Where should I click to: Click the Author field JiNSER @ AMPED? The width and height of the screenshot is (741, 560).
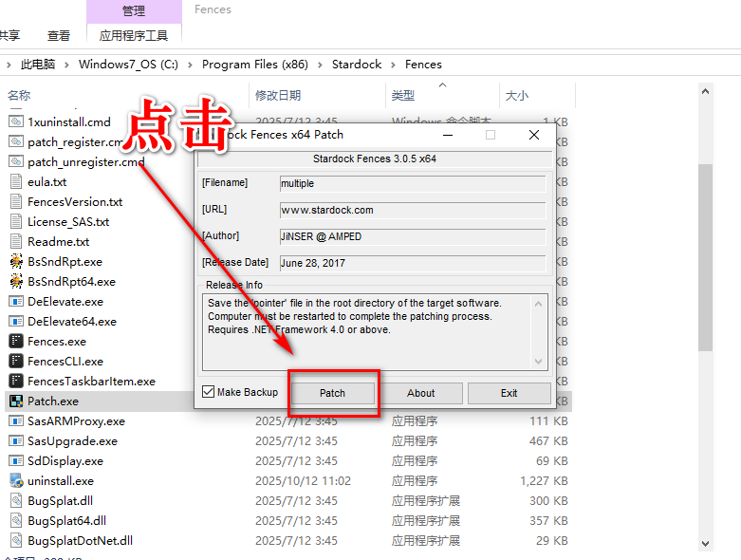click(x=413, y=236)
